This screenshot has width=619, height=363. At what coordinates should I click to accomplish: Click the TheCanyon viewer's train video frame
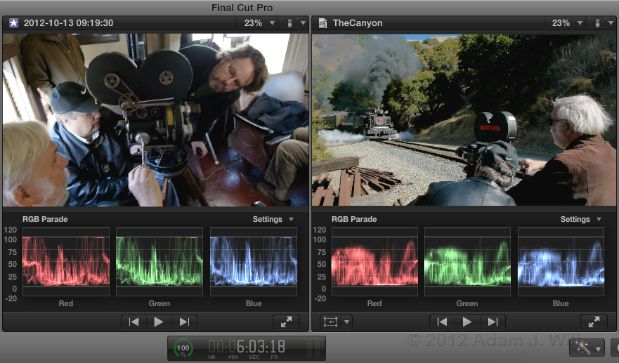coord(464,120)
